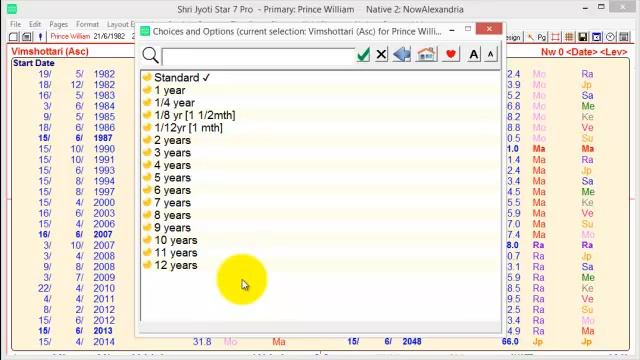Image resolution: width=640 pixels, height=360 pixels.
Task: Click the blue calendar icon in main toolbar
Action: (x=596, y=37)
